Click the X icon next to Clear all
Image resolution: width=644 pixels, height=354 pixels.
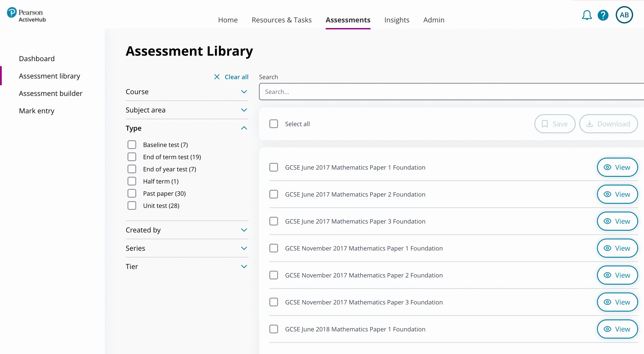(x=216, y=77)
